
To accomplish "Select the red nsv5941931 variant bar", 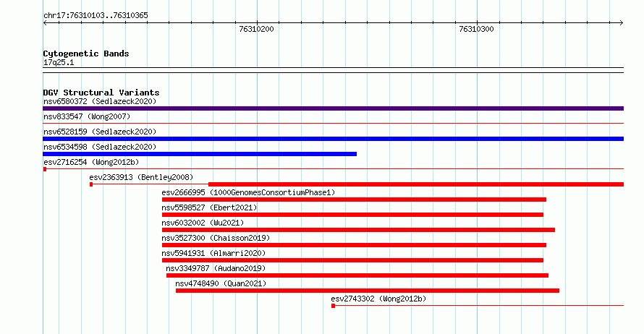I will pyautogui.click(x=352, y=260).
